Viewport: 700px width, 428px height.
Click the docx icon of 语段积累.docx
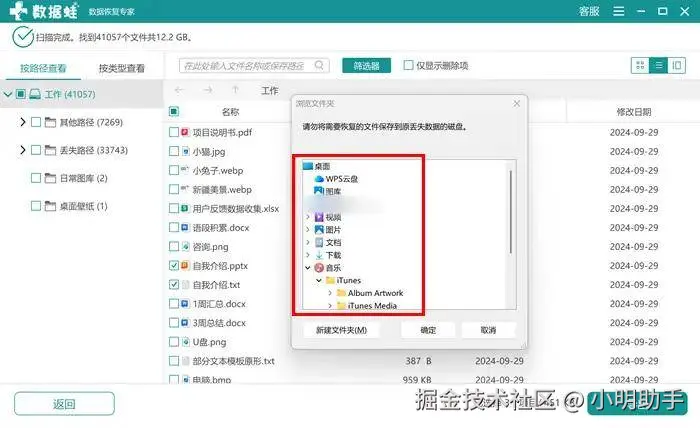[185, 228]
